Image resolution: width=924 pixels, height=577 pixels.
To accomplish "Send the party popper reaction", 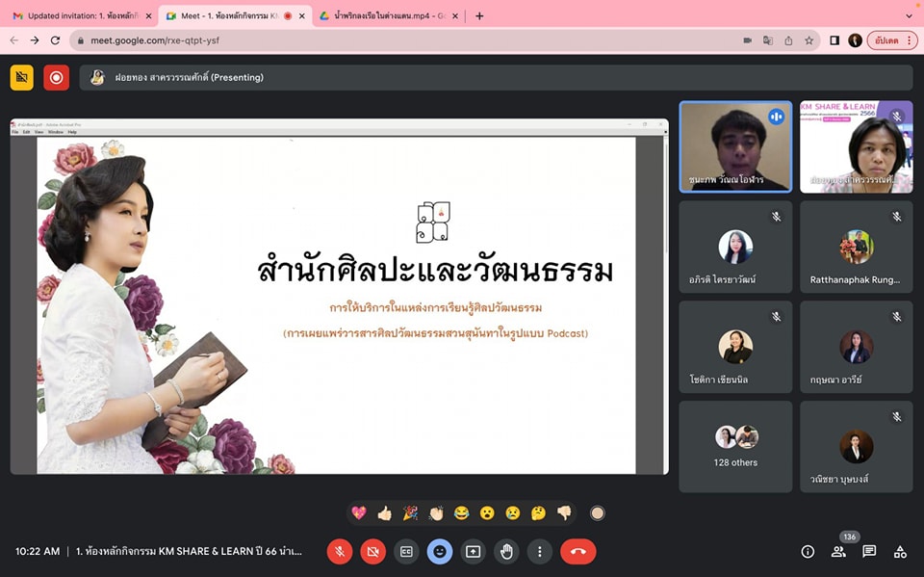I will pyautogui.click(x=410, y=513).
